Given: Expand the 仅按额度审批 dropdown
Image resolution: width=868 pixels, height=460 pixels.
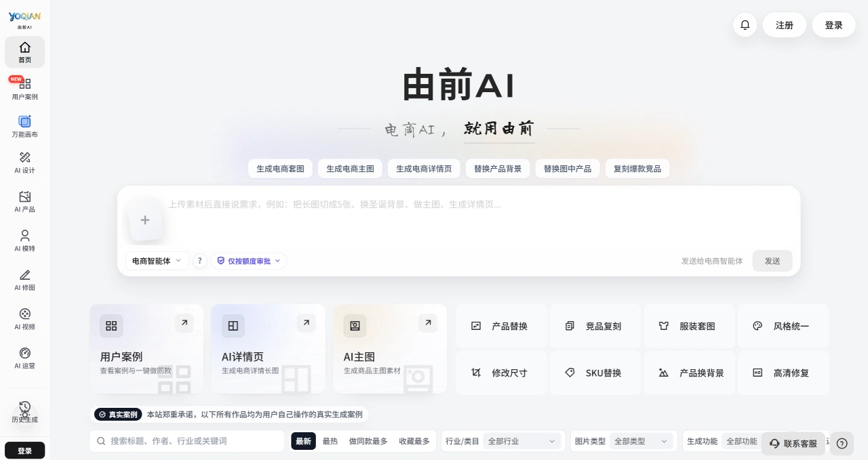Looking at the screenshot, I should (249, 261).
